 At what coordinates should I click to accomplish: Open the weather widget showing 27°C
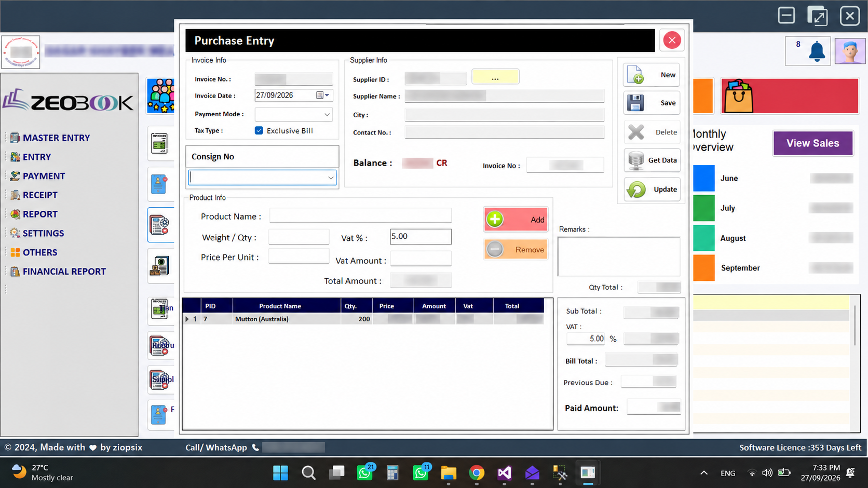pyautogui.click(x=43, y=473)
